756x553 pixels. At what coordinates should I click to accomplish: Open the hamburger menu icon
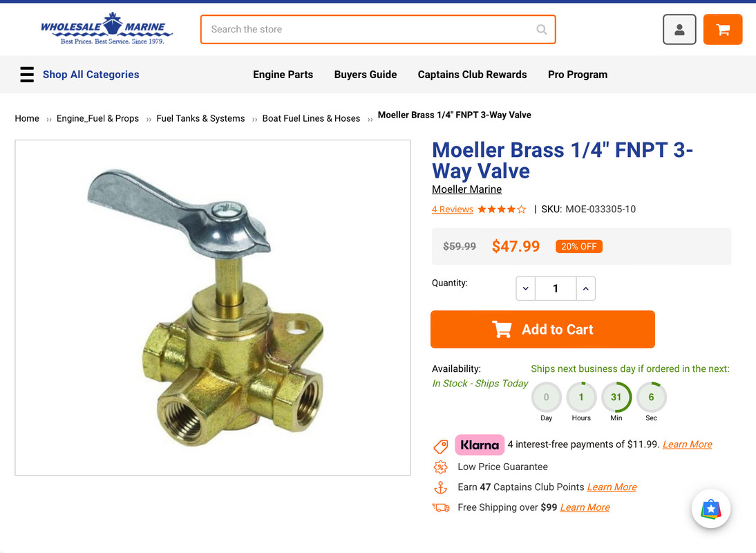27,75
